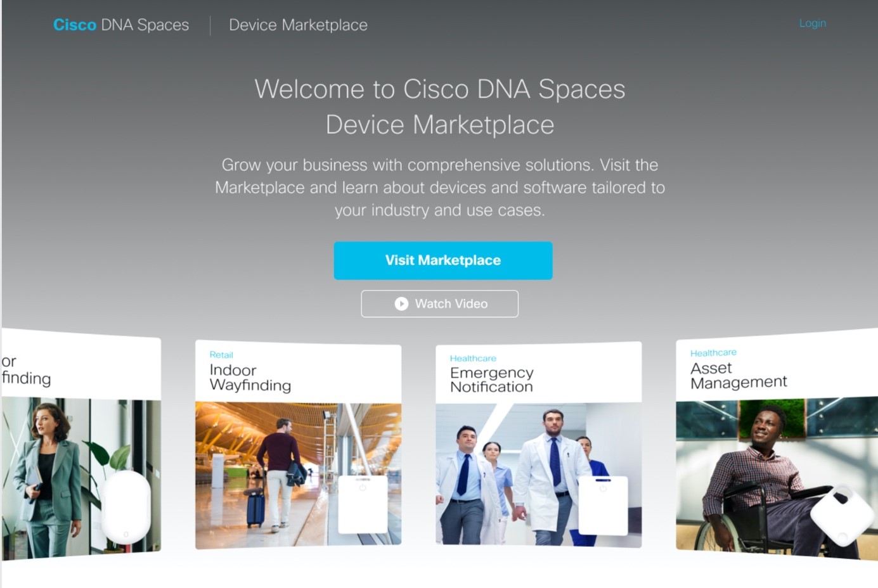Viewport: 878px width, 588px height.
Task: Open the Visit Marketplace button
Action: pyautogui.click(x=443, y=260)
